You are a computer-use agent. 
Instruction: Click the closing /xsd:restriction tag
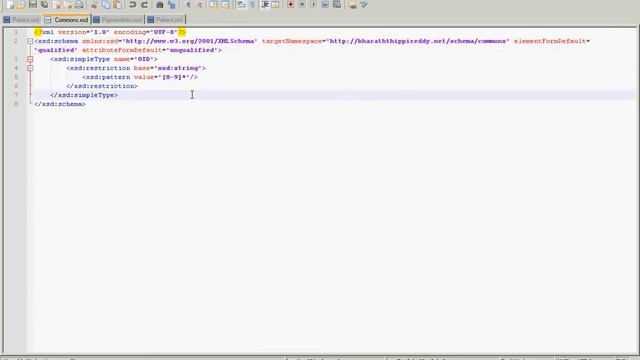[x=102, y=86]
